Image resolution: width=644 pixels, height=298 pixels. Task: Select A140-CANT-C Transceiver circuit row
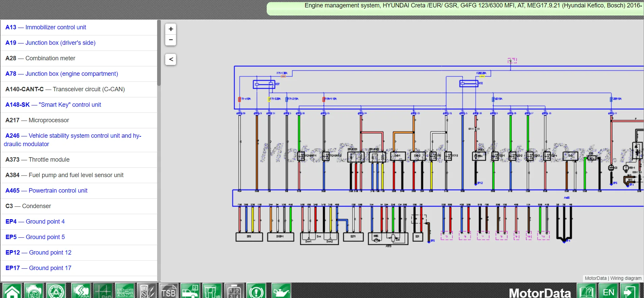pos(79,89)
